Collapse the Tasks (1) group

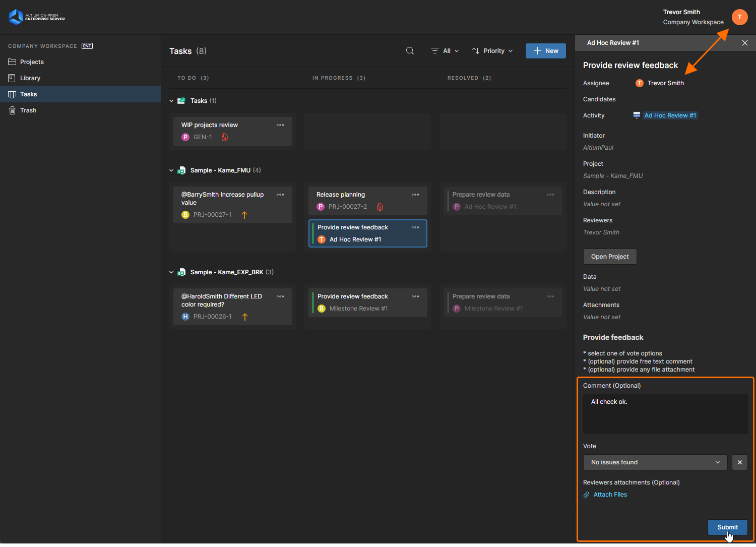pos(171,101)
